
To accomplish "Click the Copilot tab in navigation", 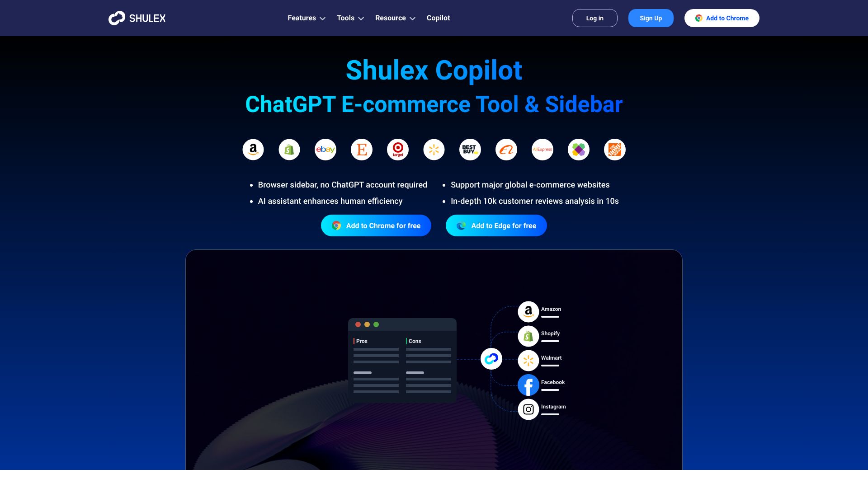I will [x=438, y=18].
